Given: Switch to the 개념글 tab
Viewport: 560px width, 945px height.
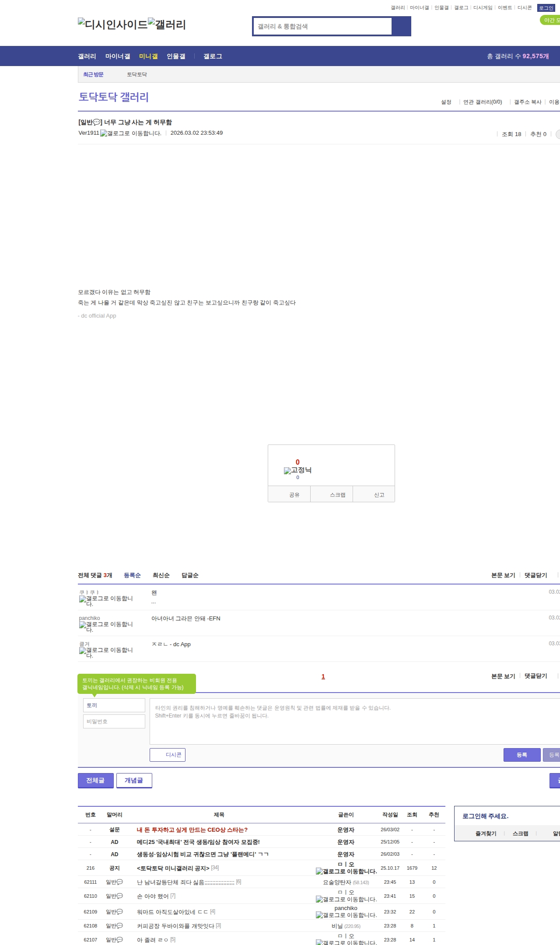Looking at the screenshot, I should [x=134, y=780].
